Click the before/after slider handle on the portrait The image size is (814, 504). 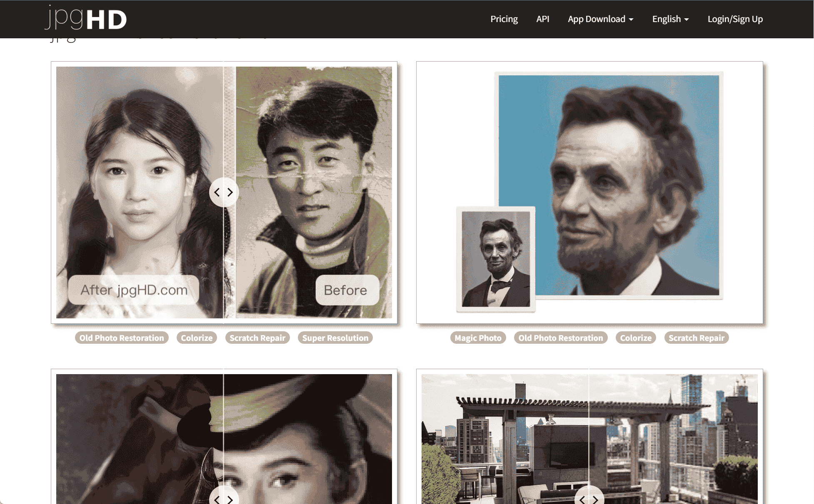[x=224, y=192]
